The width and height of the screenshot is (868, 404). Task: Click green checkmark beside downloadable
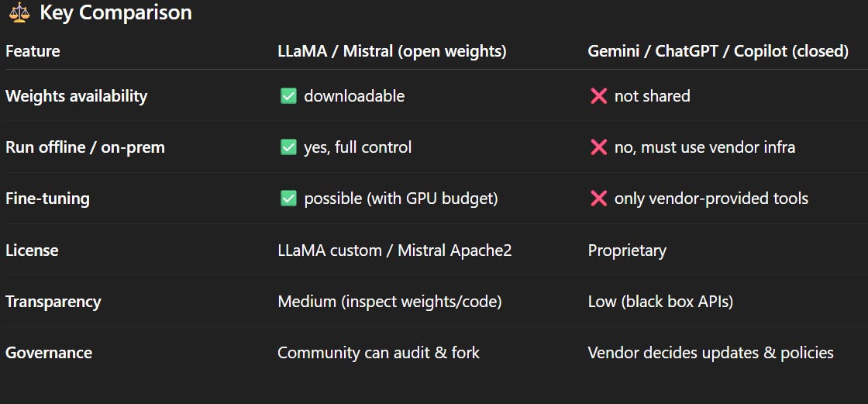pyautogui.click(x=288, y=96)
